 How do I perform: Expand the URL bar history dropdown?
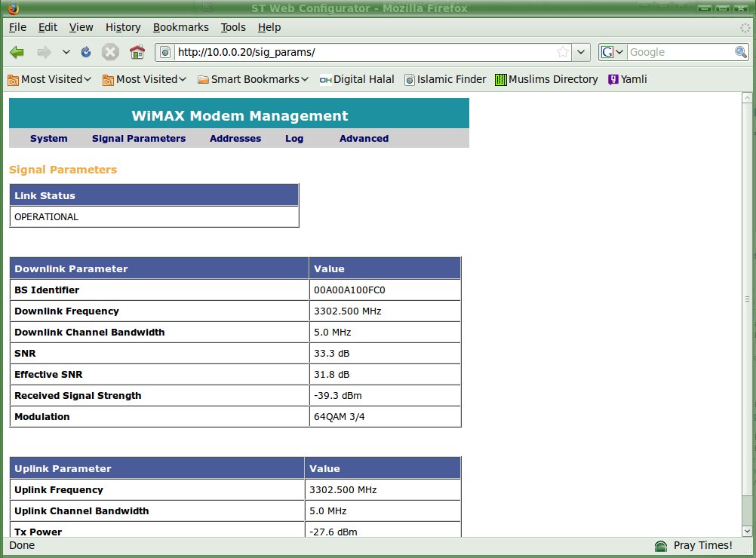click(581, 52)
